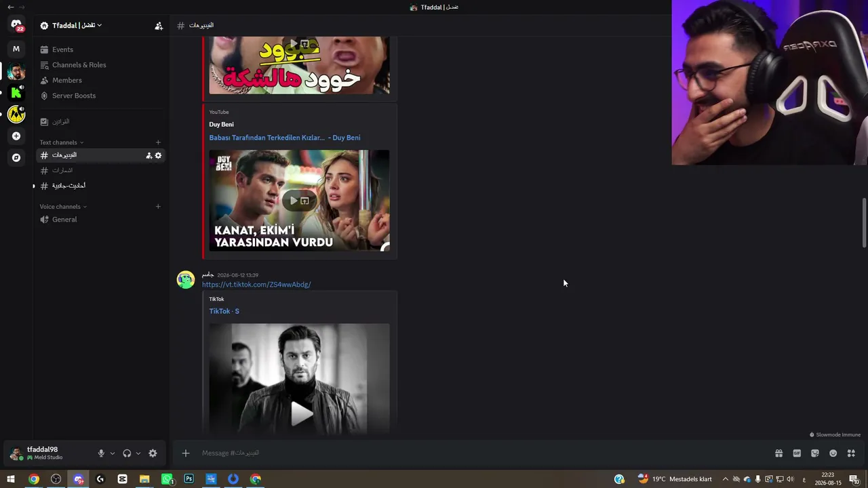Deafen with the headphones button
The width and height of the screenshot is (868, 488).
tap(127, 453)
